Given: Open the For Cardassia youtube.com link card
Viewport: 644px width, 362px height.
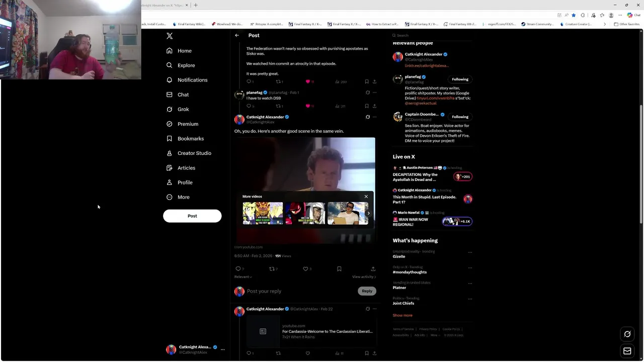Looking at the screenshot, I should pos(310,331).
